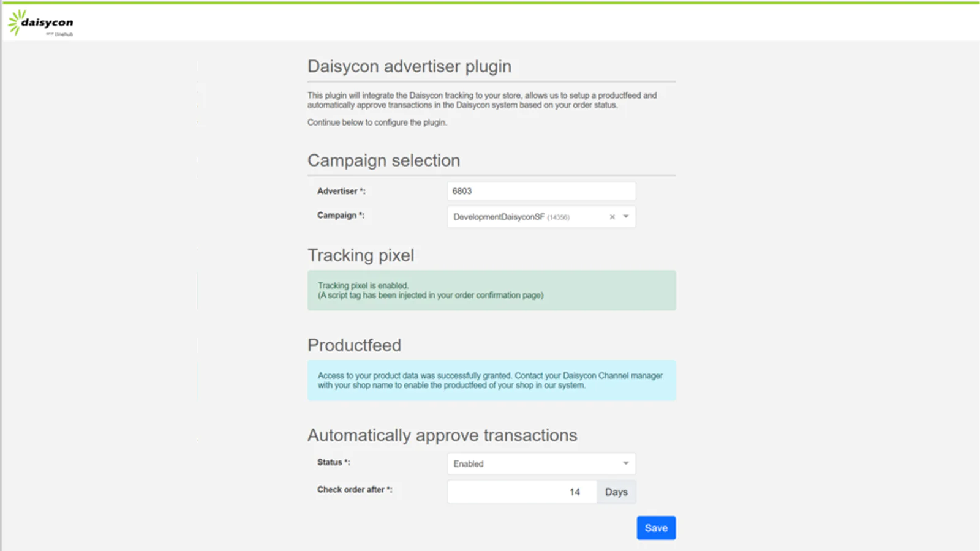Viewport: 980px width, 551px height.
Task: Clear the selected campaign with the x icon
Action: pos(612,217)
